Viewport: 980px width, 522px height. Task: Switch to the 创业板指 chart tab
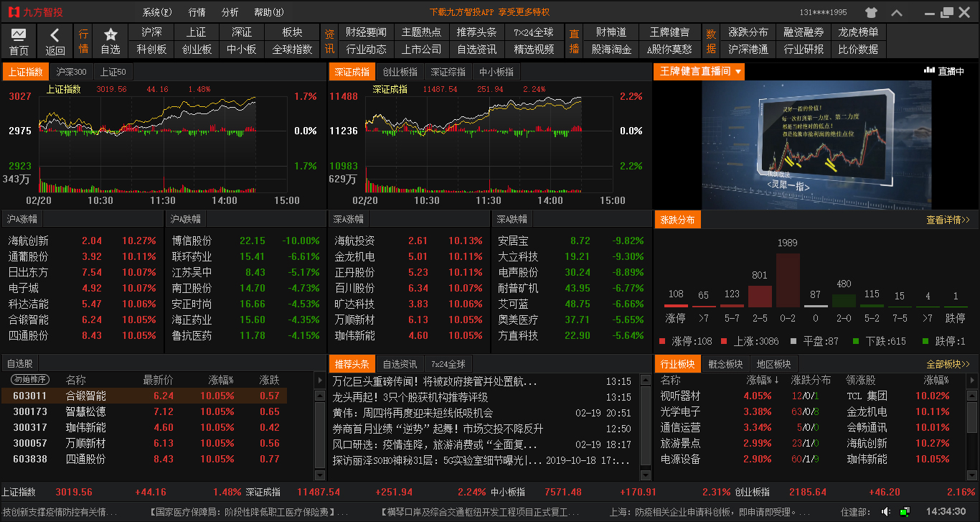tap(400, 72)
